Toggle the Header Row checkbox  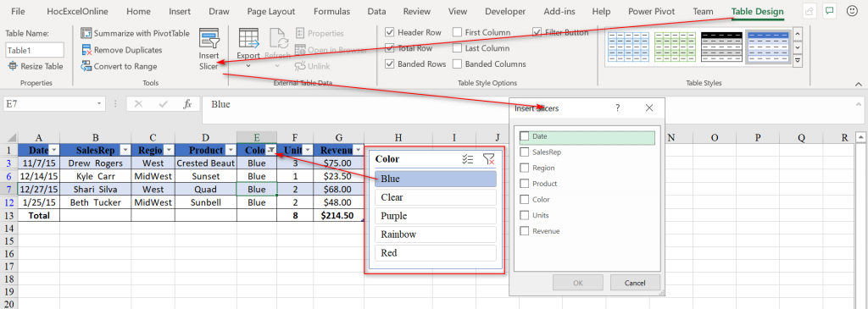(390, 33)
